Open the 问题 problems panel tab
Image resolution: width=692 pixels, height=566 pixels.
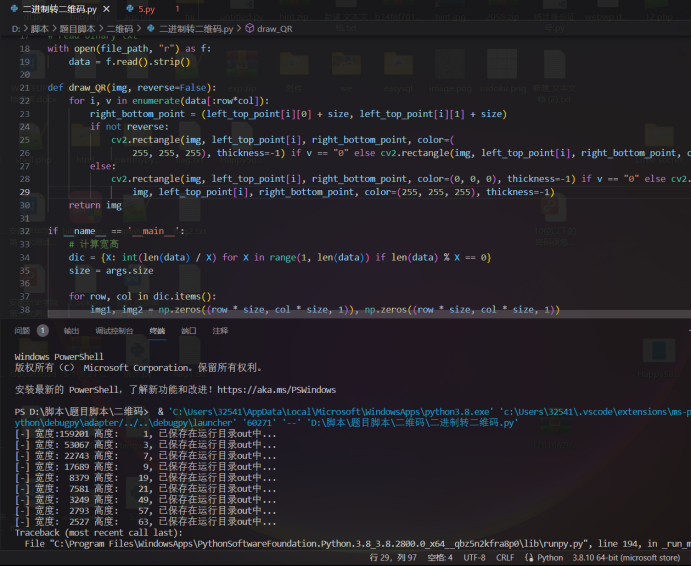[22, 330]
